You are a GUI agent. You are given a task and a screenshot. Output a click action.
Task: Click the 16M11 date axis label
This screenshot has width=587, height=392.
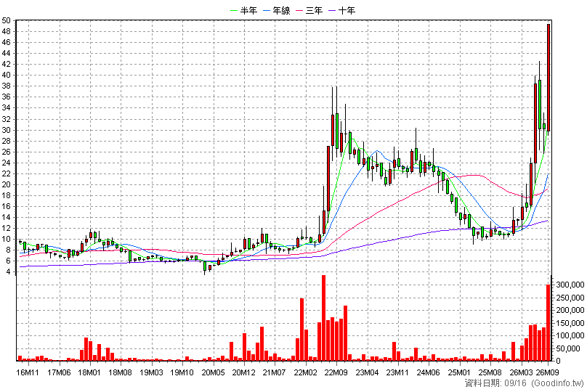coord(28,372)
